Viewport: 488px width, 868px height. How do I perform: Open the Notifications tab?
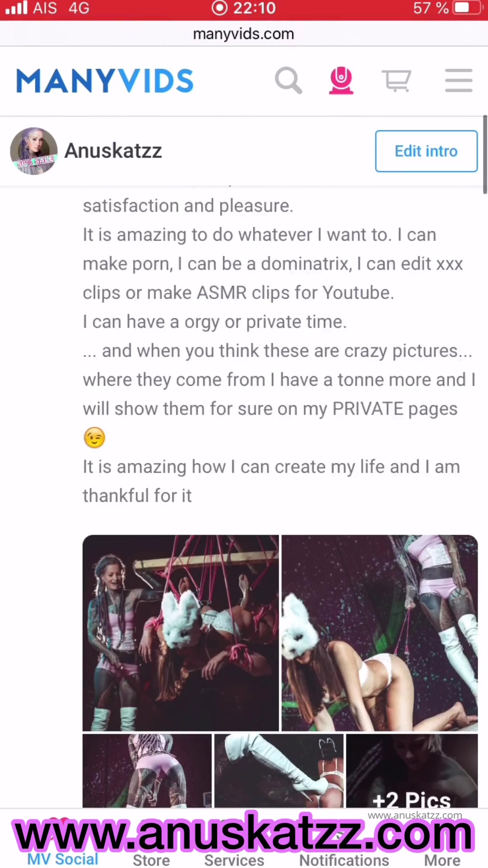[x=344, y=860]
